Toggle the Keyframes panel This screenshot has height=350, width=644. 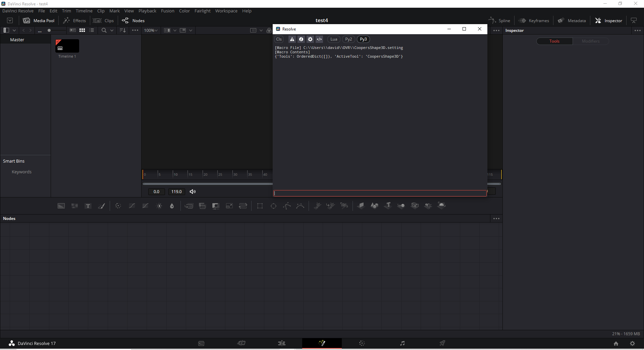[534, 20]
